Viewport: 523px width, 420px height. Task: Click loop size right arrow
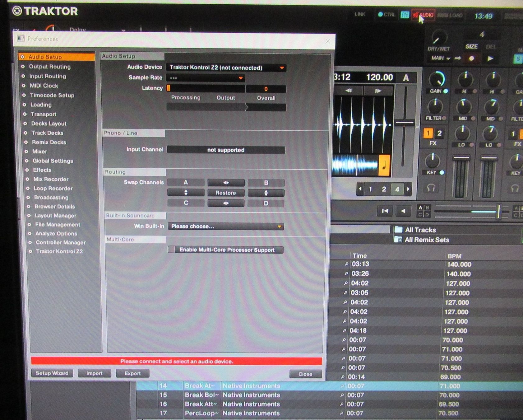tap(408, 189)
